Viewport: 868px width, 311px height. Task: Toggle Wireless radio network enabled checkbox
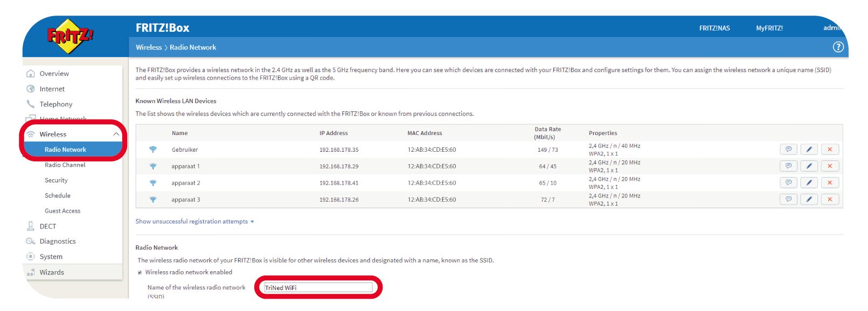point(140,273)
